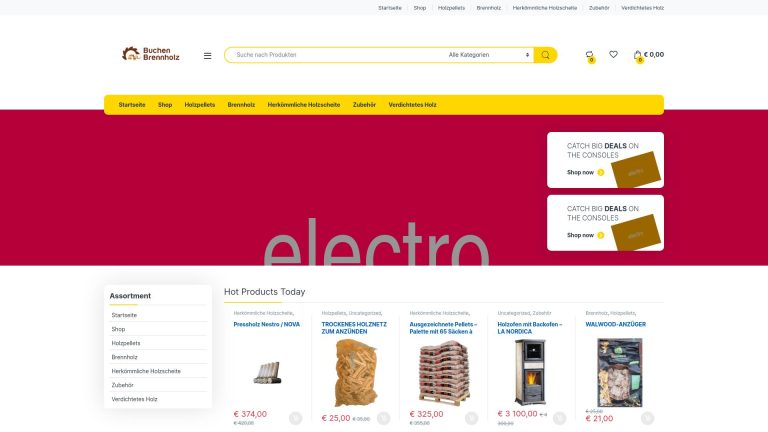This screenshot has height=432, width=768.
Task: Expand the Alle Kategorien dropdown
Action: coord(488,55)
